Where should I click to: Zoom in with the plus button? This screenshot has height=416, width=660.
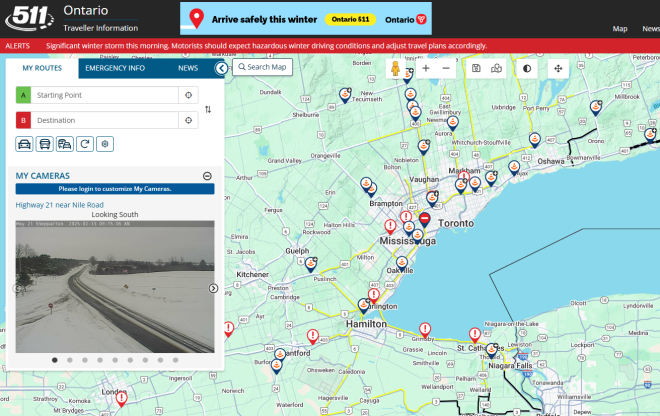point(426,68)
